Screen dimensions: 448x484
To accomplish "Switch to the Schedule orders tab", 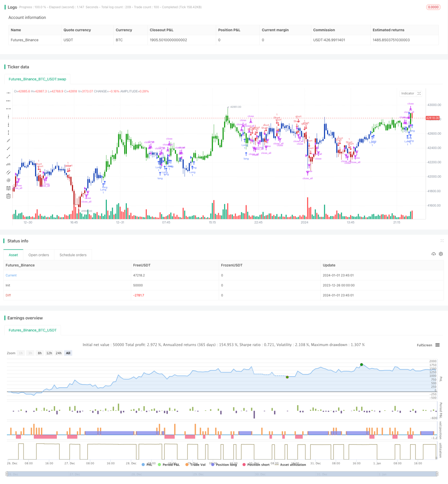I will (x=73, y=255).
